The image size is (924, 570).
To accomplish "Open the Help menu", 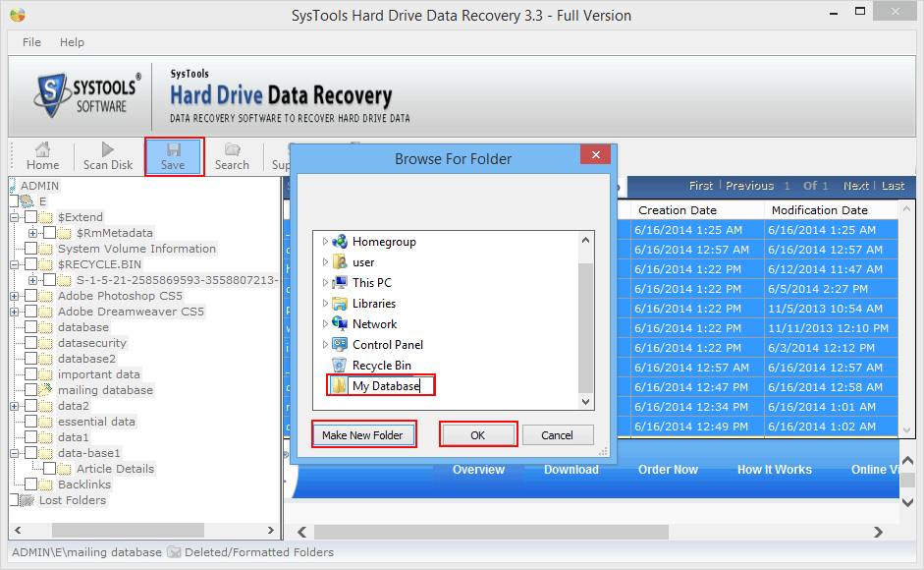I will tap(72, 42).
